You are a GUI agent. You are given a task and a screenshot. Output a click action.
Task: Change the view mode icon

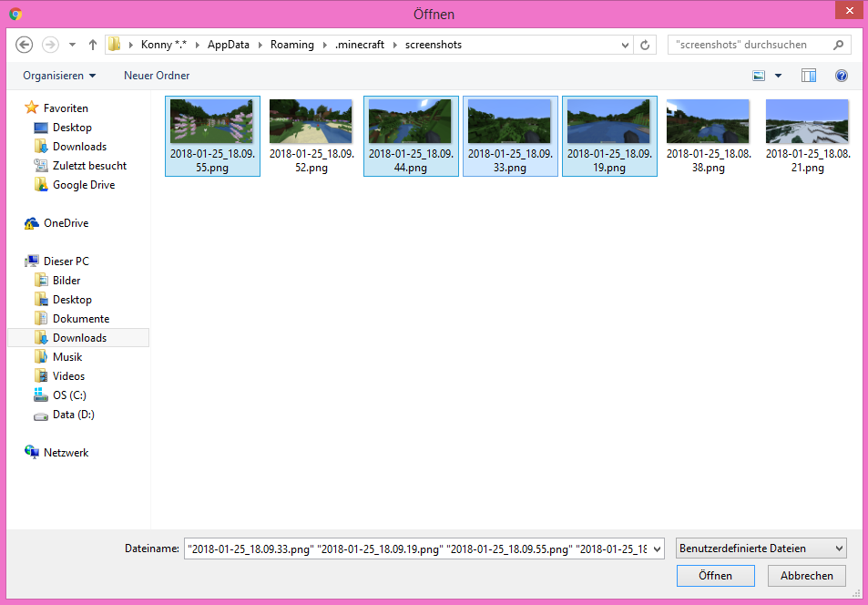(x=759, y=76)
